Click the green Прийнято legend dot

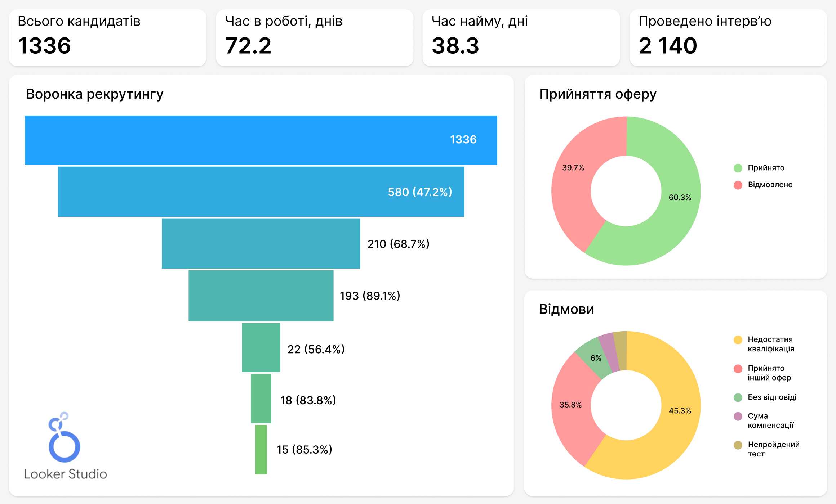[738, 168]
